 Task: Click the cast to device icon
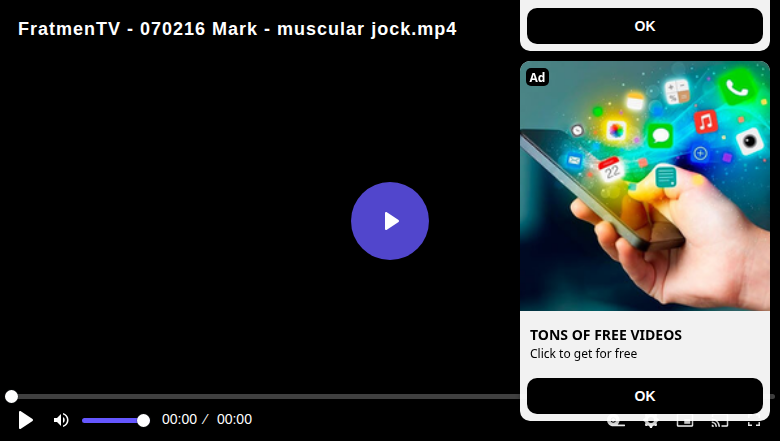pyautogui.click(x=720, y=423)
